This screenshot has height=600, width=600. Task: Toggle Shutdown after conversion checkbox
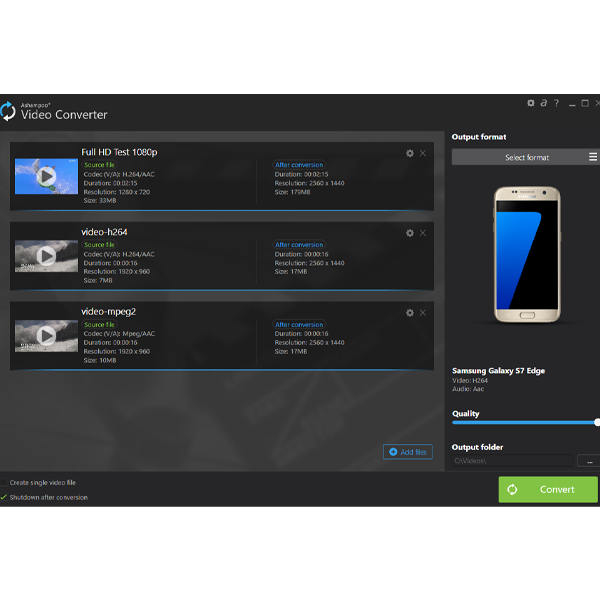(x=3, y=497)
